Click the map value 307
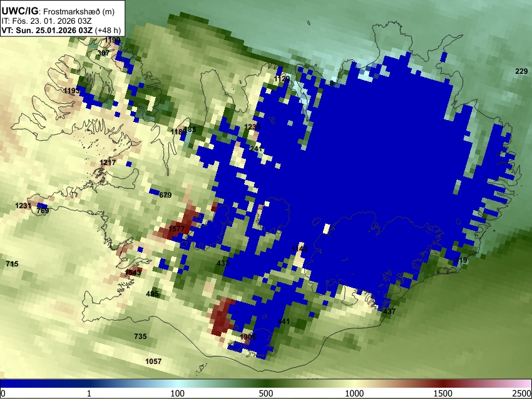 click(103, 53)
